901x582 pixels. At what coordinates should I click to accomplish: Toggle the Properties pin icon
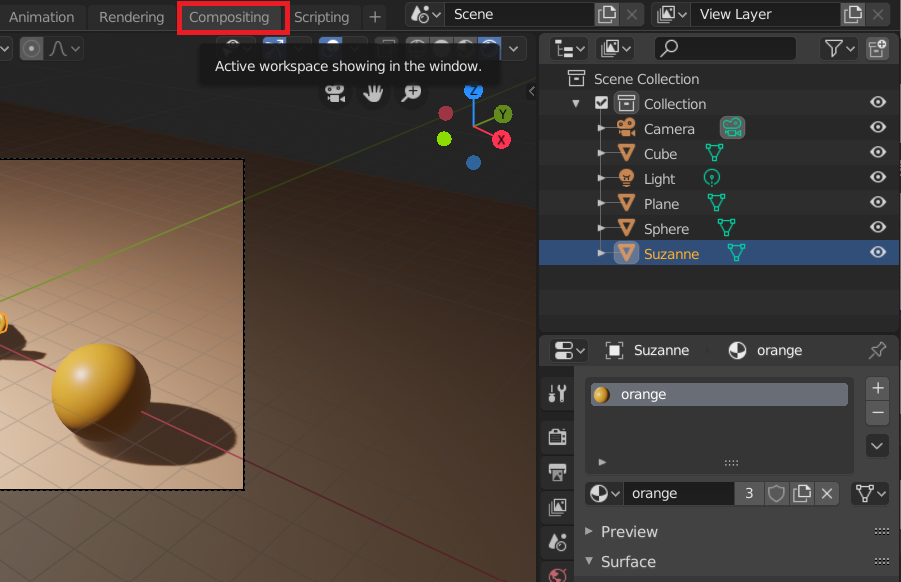(877, 350)
